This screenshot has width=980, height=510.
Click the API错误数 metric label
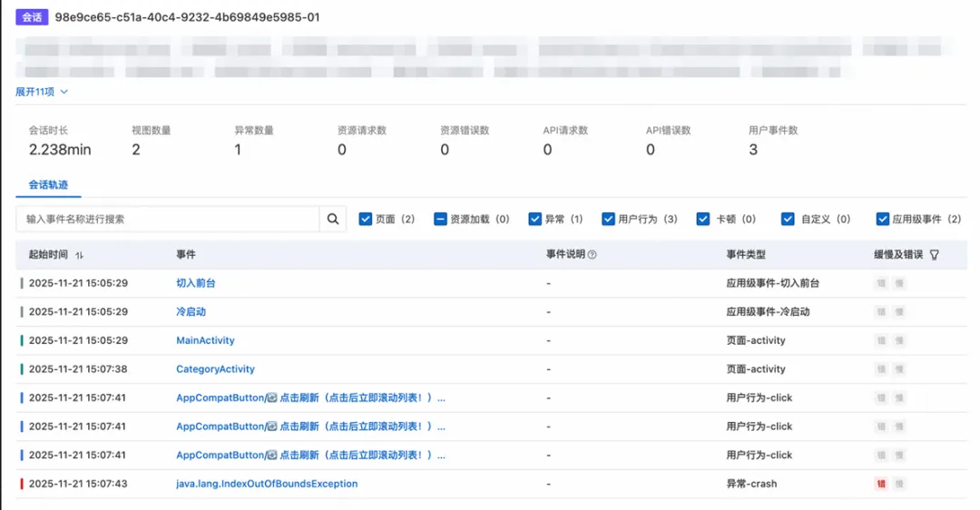[668, 131]
